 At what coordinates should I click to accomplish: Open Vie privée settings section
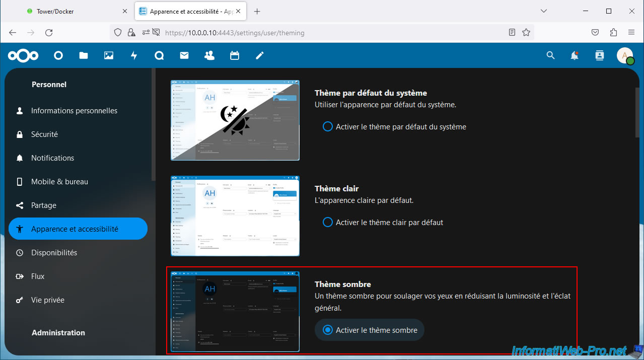click(47, 300)
